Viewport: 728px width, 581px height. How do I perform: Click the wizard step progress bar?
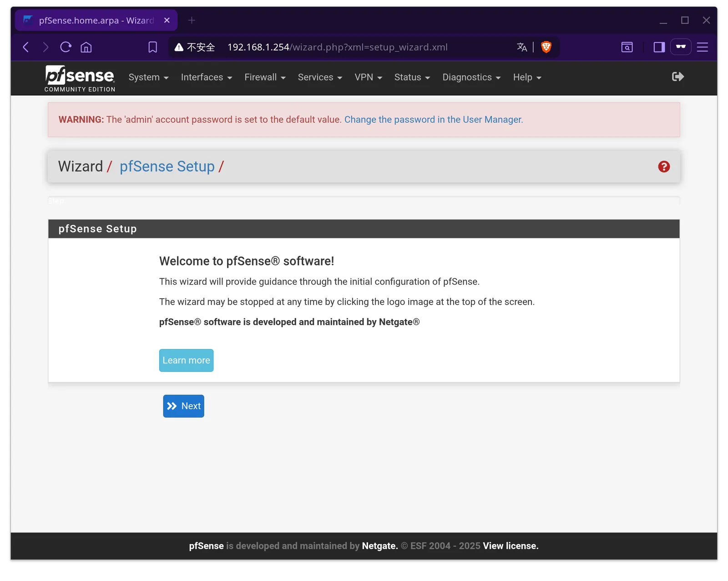(x=364, y=200)
